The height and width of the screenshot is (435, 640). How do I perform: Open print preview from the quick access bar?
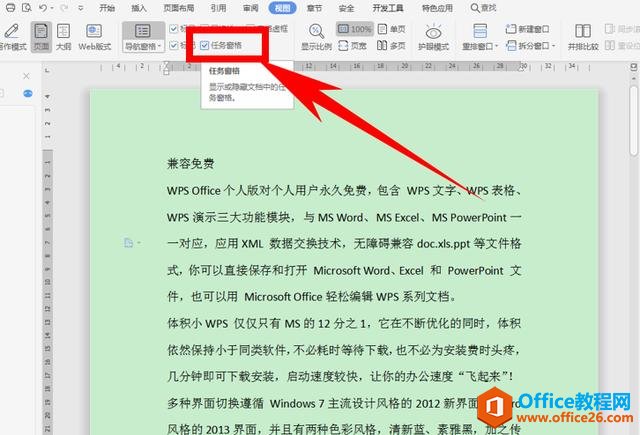coord(27,7)
